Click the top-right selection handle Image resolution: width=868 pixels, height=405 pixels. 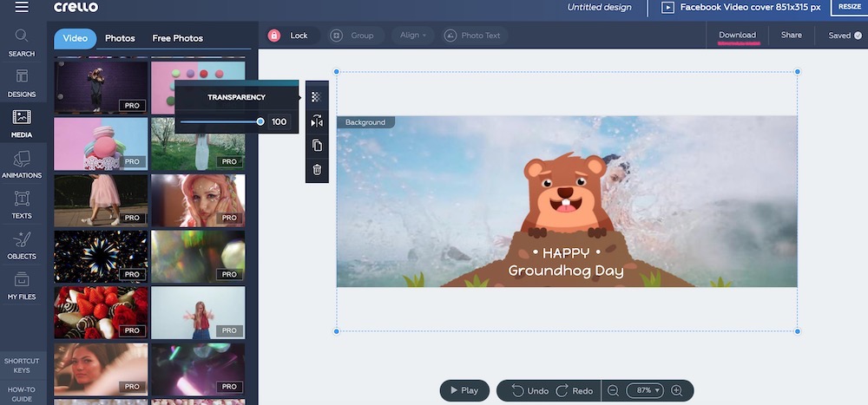tap(797, 72)
